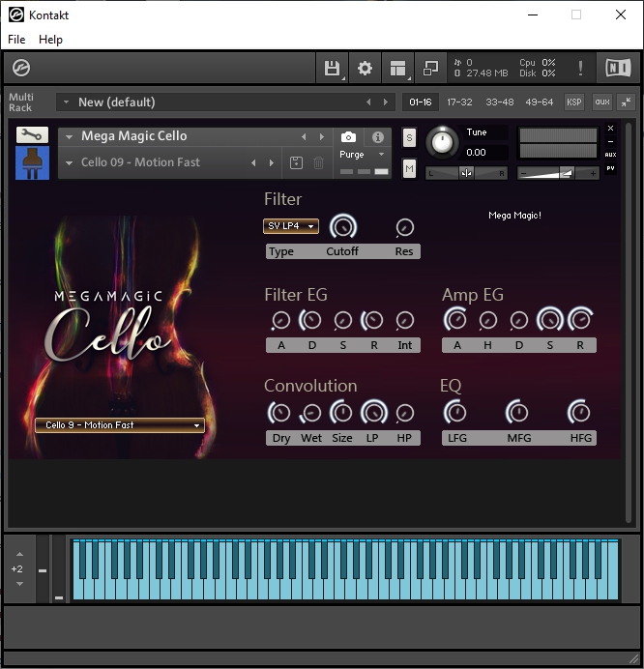644x669 pixels.
Task: Toggle the minimized view icon
Action: 430,68
